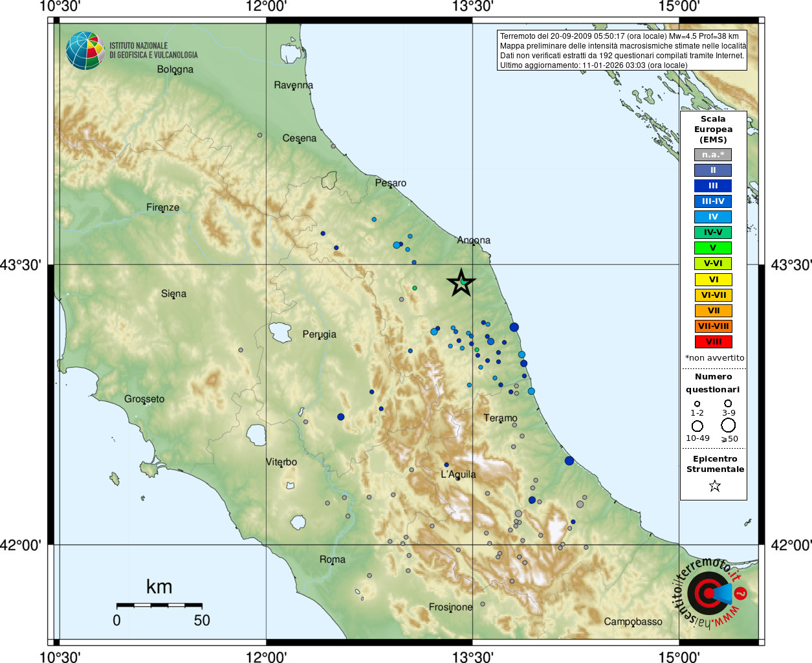Click the Viterbo city label

coord(281,462)
